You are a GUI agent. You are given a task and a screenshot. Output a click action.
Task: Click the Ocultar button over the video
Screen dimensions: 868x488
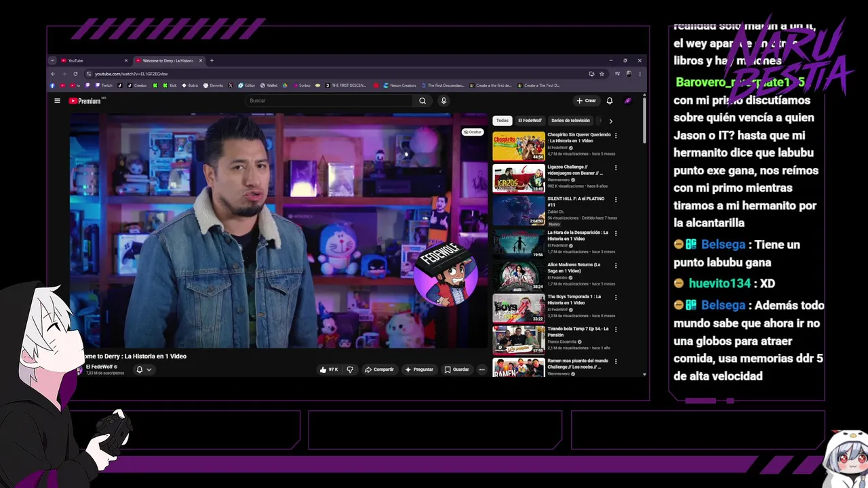coord(473,131)
